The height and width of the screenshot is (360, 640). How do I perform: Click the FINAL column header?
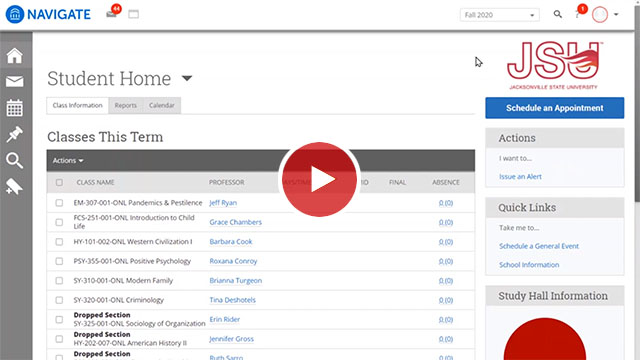click(x=397, y=182)
